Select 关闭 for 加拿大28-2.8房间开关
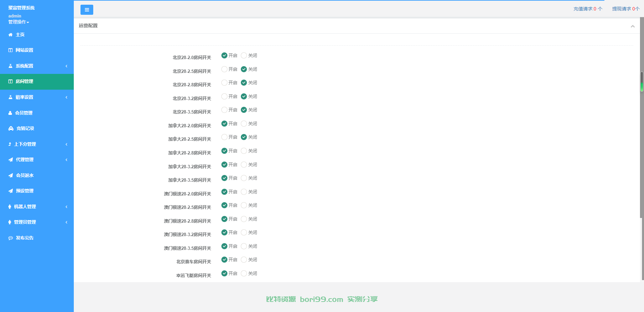 pos(244,151)
